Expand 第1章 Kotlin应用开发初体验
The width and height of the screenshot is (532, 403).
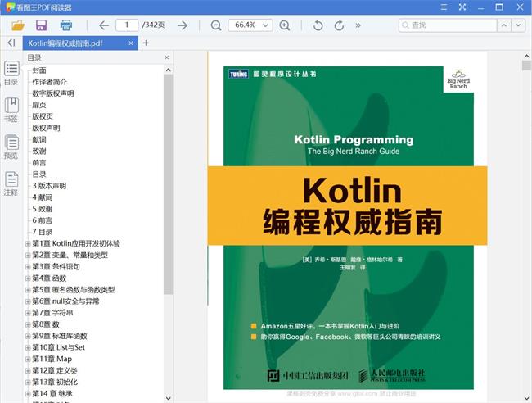click(x=28, y=243)
